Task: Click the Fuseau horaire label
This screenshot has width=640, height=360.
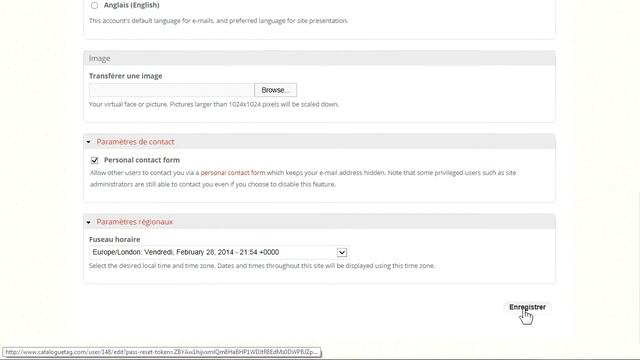Action: click(x=114, y=239)
